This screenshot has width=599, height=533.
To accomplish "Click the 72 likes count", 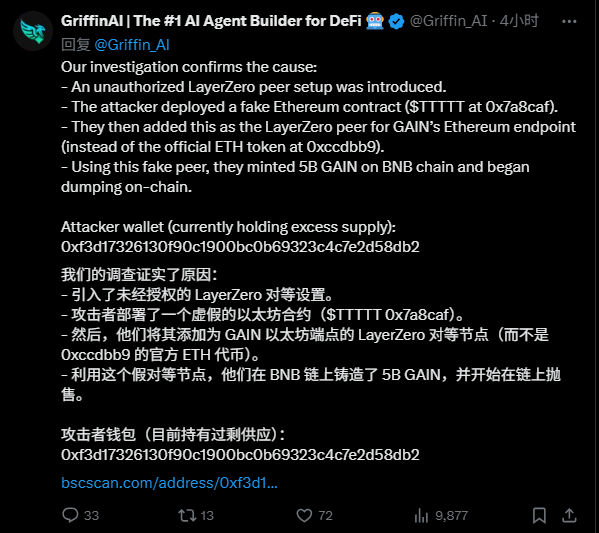I will [325, 515].
